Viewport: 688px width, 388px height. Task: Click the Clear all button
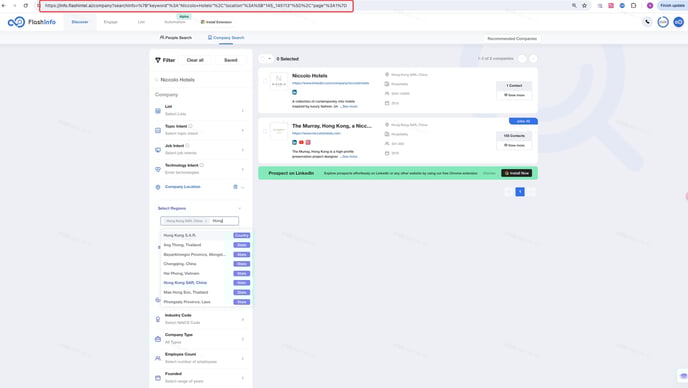point(195,60)
